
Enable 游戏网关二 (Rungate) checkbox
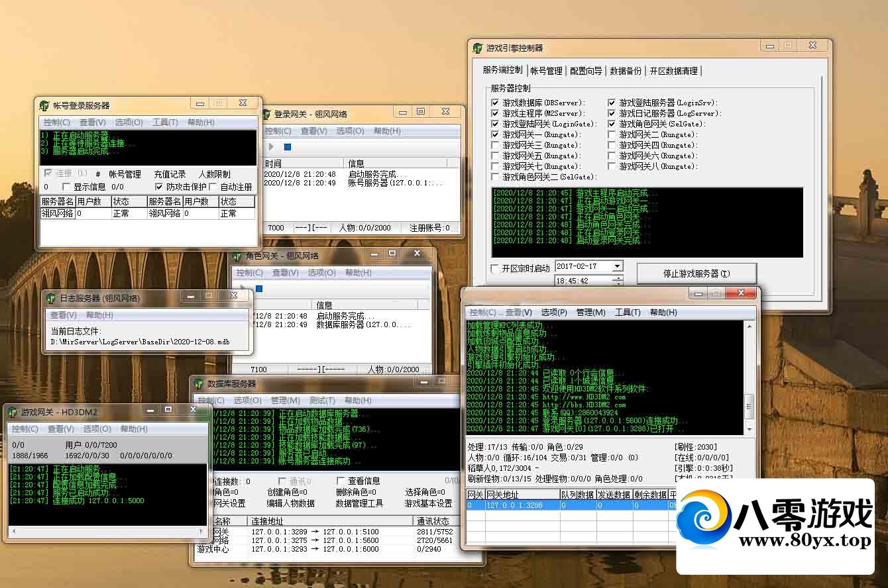point(612,134)
